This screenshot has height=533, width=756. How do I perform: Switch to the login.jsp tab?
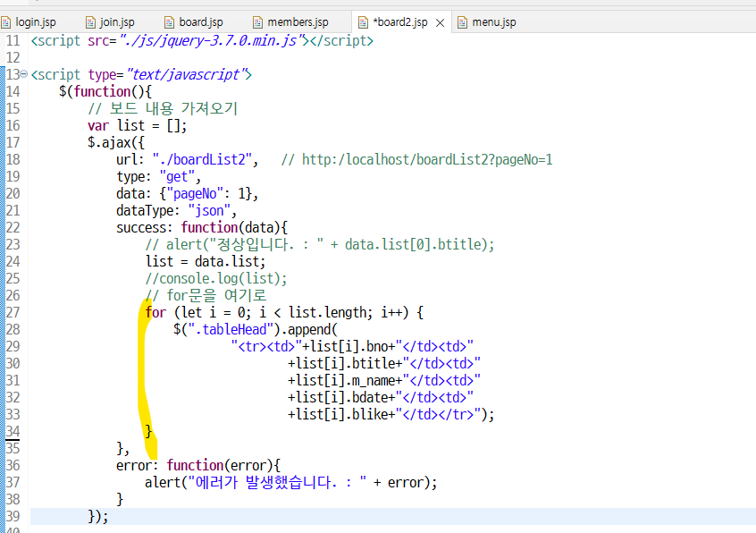coord(35,22)
